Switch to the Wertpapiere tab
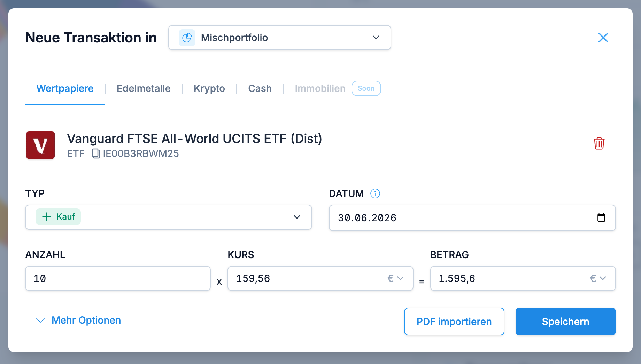 (65, 88)
